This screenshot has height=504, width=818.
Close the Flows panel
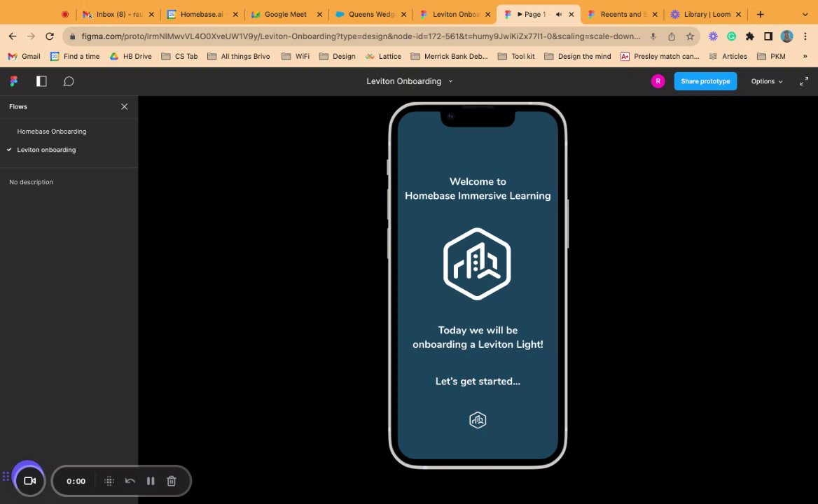124,106
